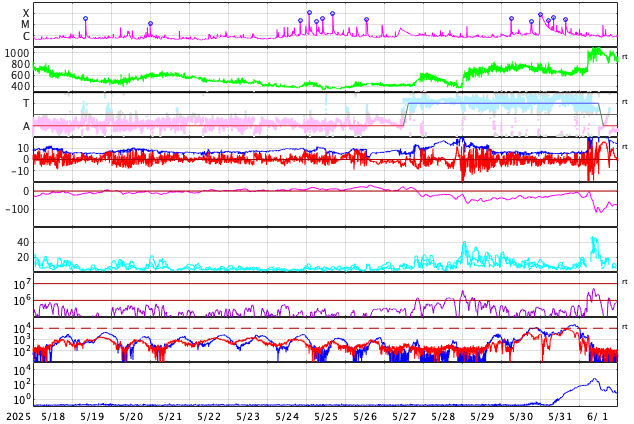This screenshot has width=634, height=424.
Task: Select the 1000 tick on the green panel axis
Action: 17,53
